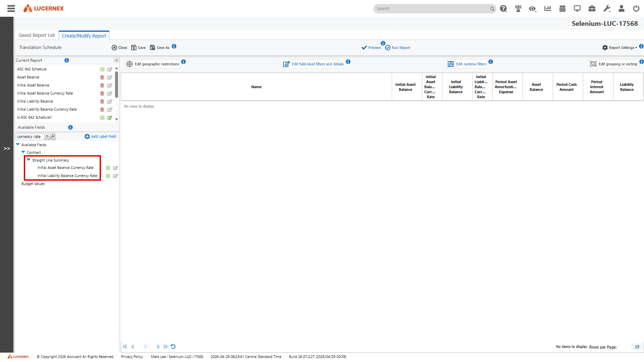Sort by Name column header
Image resolution: width=644 pixels, height=362 pixels.
click(256, 87)
